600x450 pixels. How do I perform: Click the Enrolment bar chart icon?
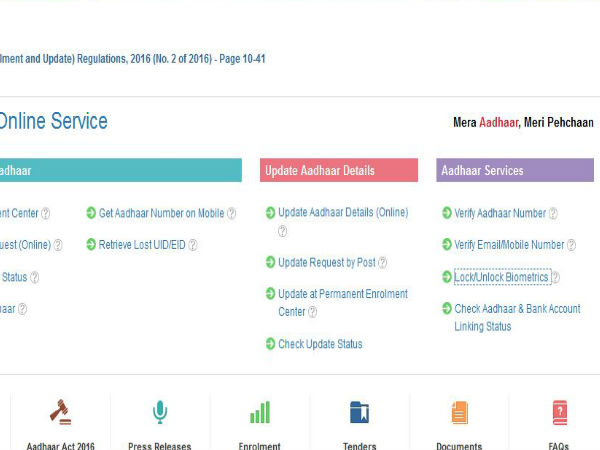(x=260, y=412)
